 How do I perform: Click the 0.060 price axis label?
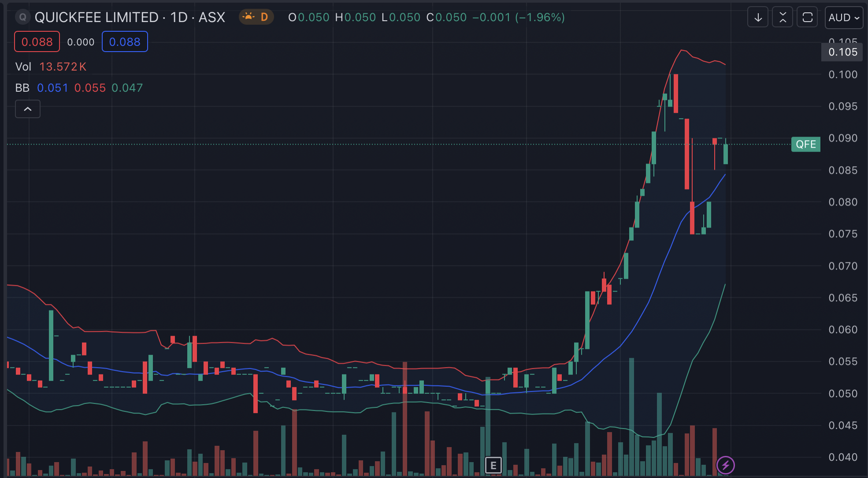pos(843,329)
